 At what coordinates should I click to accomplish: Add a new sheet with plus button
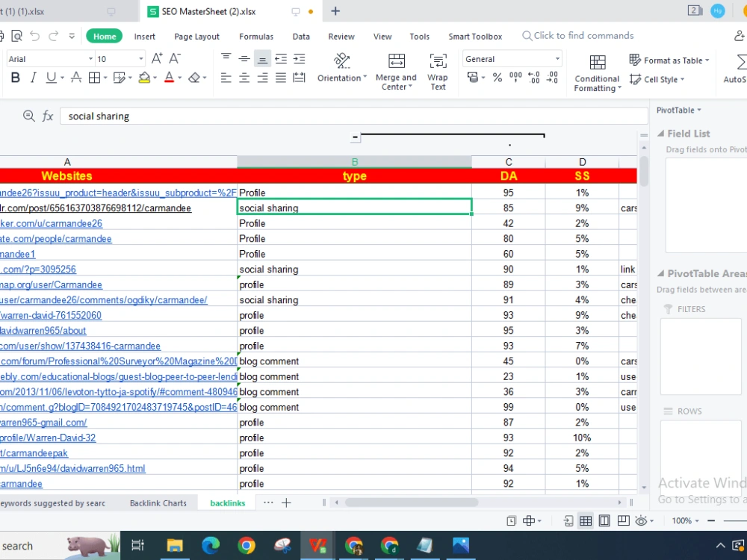coord(286,503)
